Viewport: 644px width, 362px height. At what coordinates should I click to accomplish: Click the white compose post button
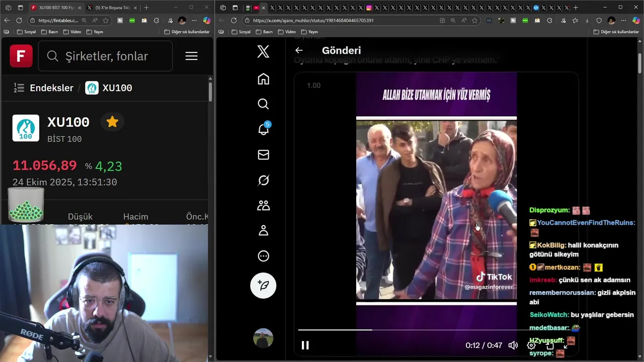click(x=263, y=285)
